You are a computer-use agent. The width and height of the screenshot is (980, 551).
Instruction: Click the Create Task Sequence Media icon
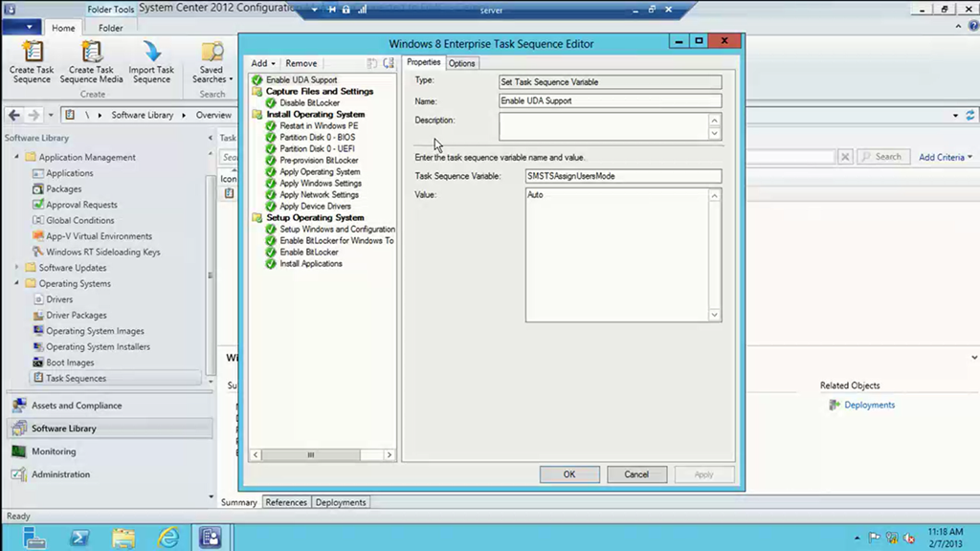[x=92, y=54]
